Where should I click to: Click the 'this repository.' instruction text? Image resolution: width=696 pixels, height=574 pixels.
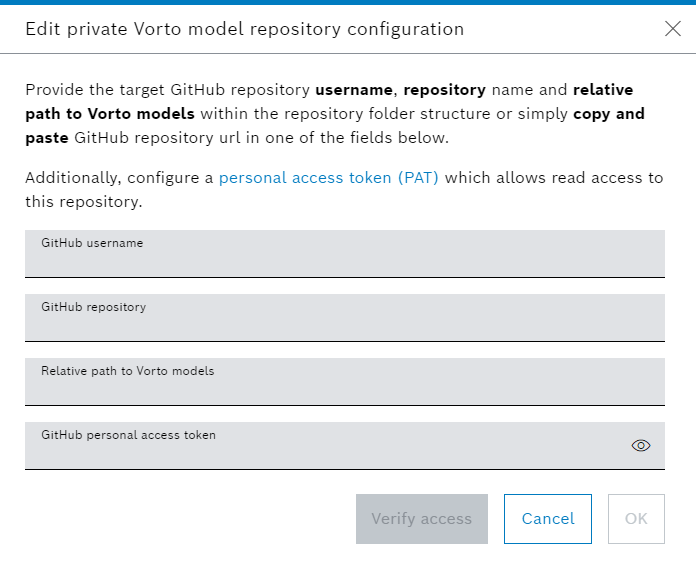(84, 202)
